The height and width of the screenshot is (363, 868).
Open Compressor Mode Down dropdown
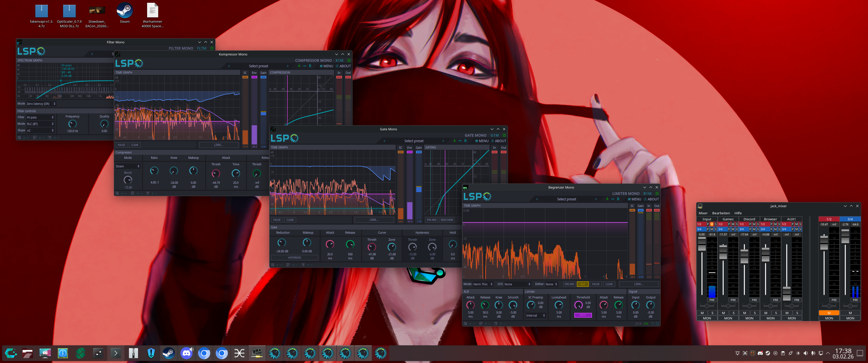tap(128, 166)
